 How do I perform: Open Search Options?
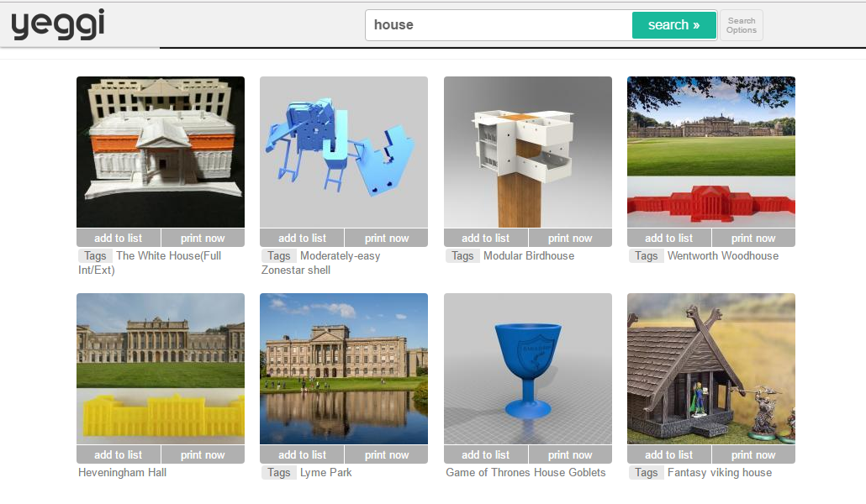point(741,25)
